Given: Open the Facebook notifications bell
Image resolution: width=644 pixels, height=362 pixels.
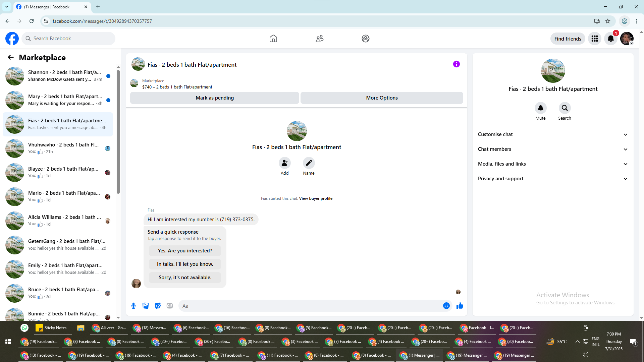Looking at the screenshot, I should pyautogui.click(x=610, y=39).
